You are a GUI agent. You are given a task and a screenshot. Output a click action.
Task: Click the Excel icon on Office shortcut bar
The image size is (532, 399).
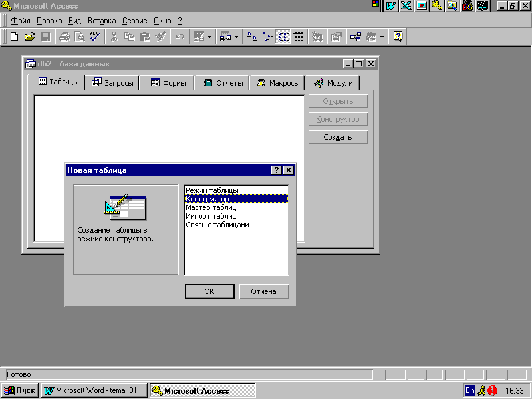406,5
